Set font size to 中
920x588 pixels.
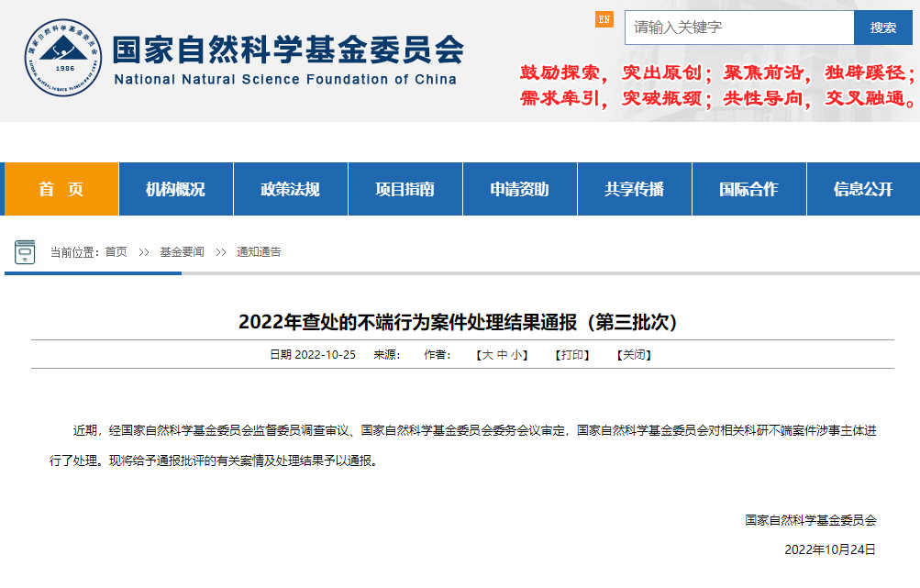pos(503,354)
